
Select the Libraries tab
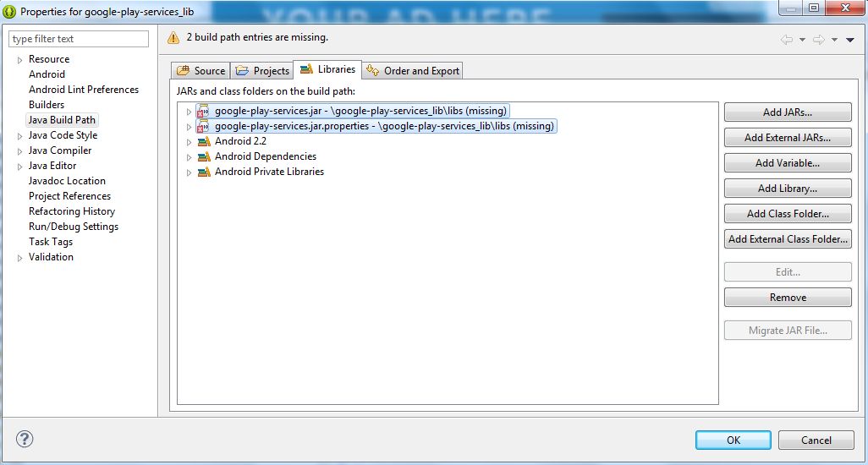click(327, 69)
